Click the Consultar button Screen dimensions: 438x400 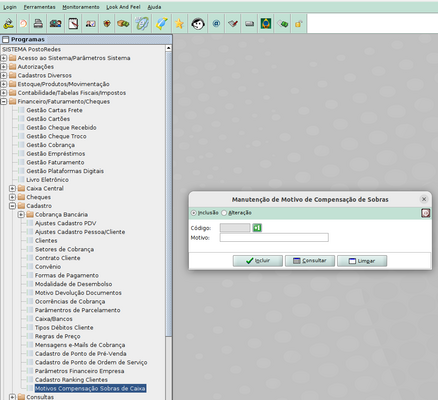[310, 261]
